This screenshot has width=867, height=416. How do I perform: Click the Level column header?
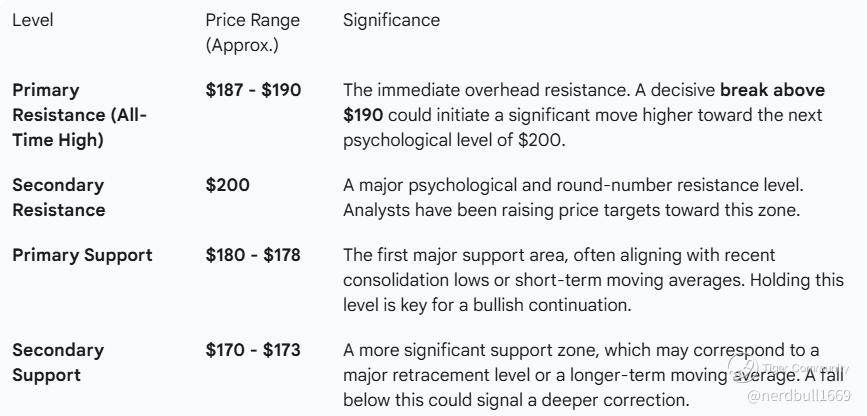pos(31,20)
